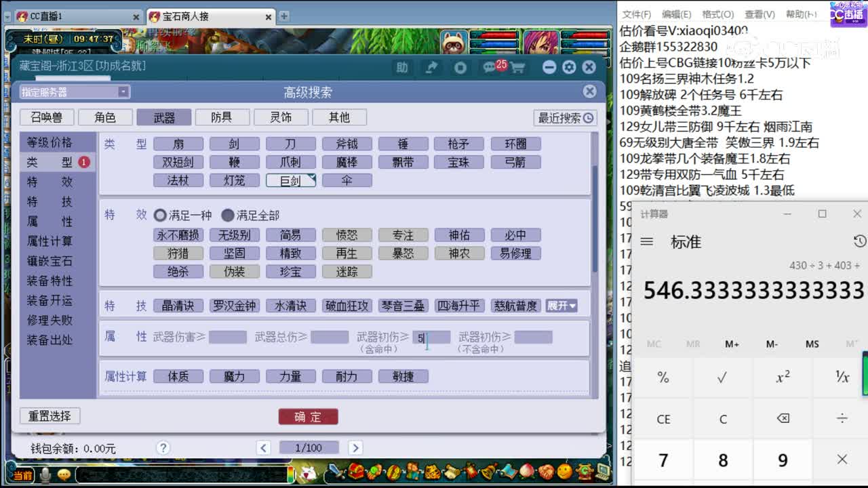The height and width of the screenshot is (488, 868).
Task: Open Notepad 格式(O) menu
Action: pos(717,14)
